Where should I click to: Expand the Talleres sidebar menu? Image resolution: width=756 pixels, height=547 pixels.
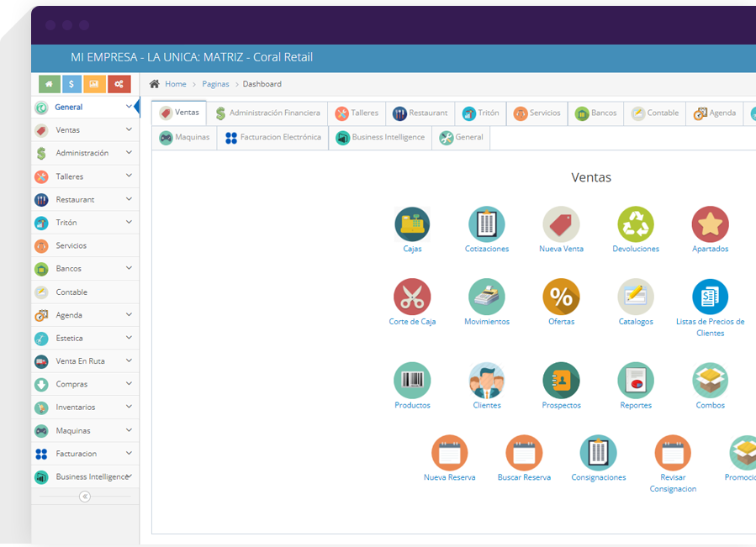[85, 176]
